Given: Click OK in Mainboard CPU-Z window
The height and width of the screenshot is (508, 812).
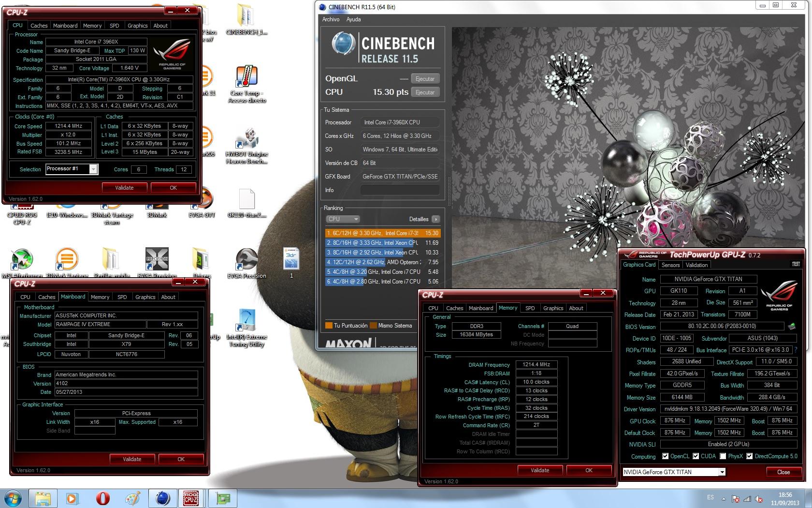Looking at the screenshot, I should coord(181,459).
